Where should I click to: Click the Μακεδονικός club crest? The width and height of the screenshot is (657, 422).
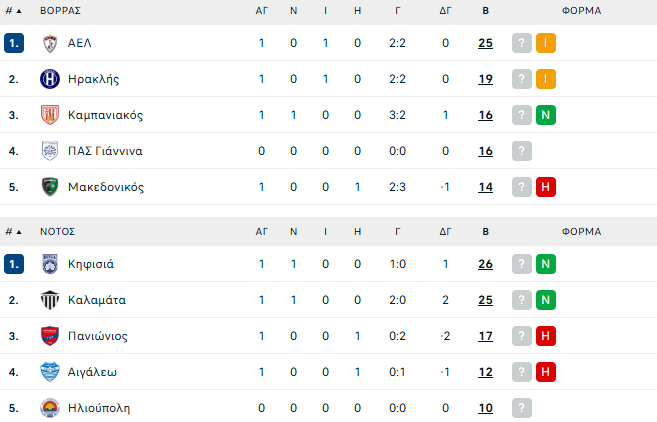coord(50,187)
